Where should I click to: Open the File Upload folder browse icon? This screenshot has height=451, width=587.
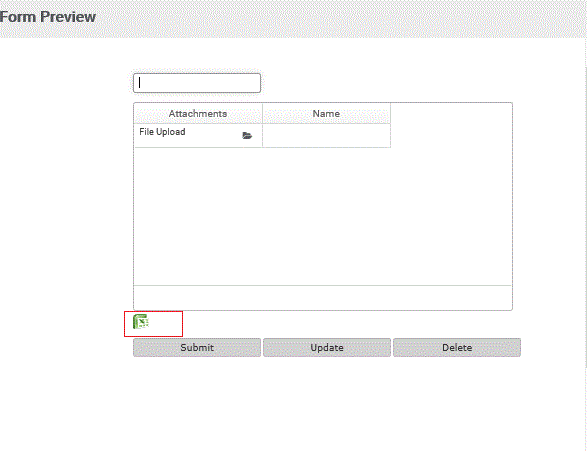247,135
